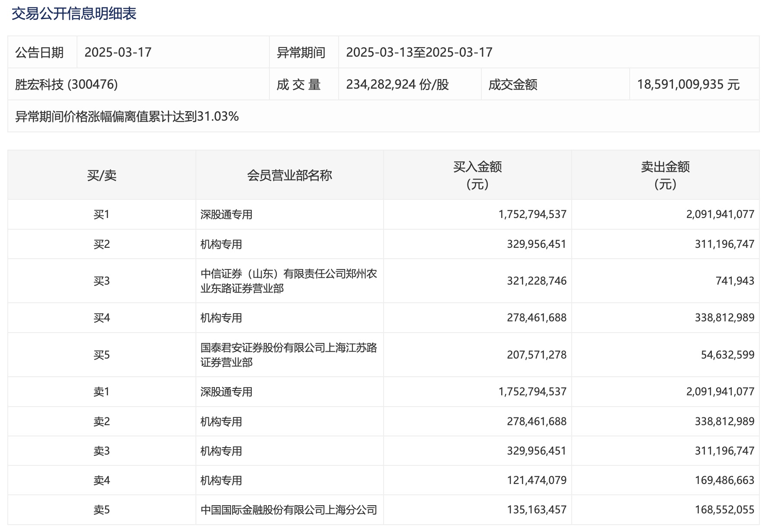This screenshot has width=762, height=532.
Task: Click the buy amount 321,228,746
Action: pos(536,281)
